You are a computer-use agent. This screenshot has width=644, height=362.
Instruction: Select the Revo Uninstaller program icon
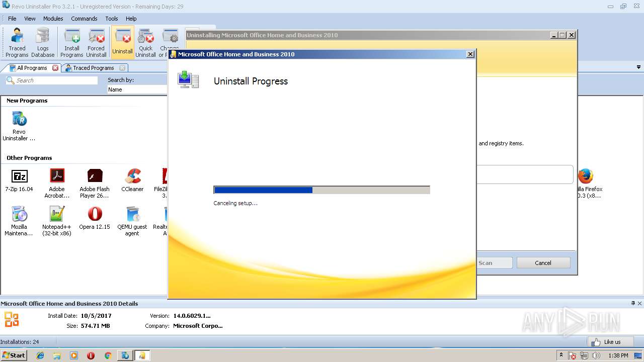[x=19, y=127]
